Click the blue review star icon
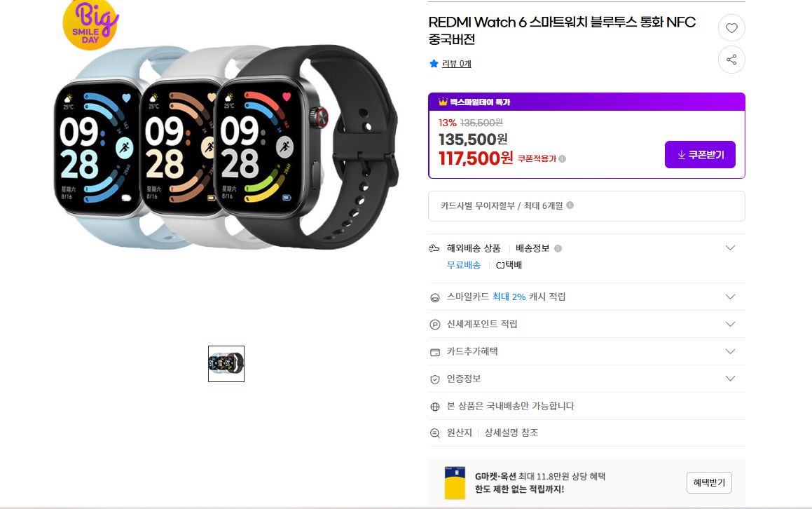Viewport: 812px width, 509px height. (434, 64)
